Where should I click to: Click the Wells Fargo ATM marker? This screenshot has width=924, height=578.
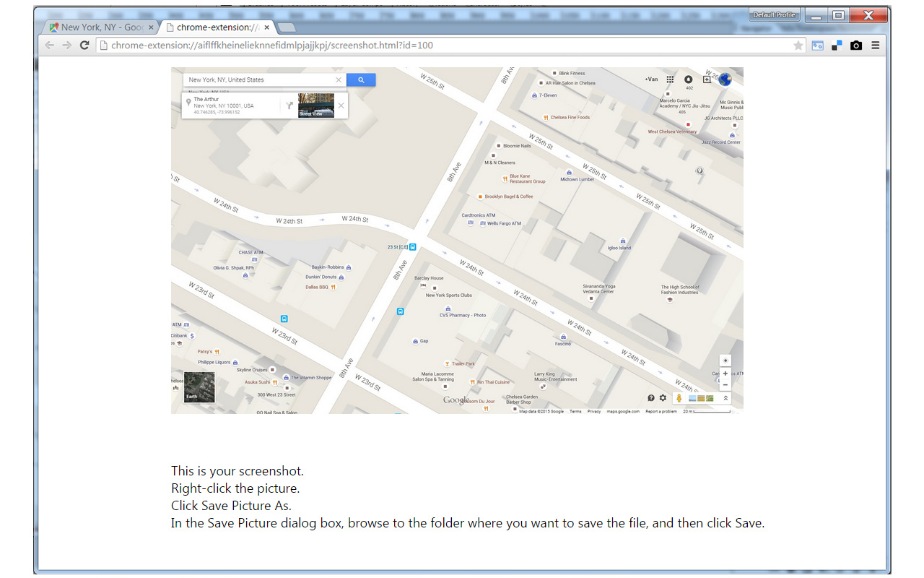coord(482,223)
